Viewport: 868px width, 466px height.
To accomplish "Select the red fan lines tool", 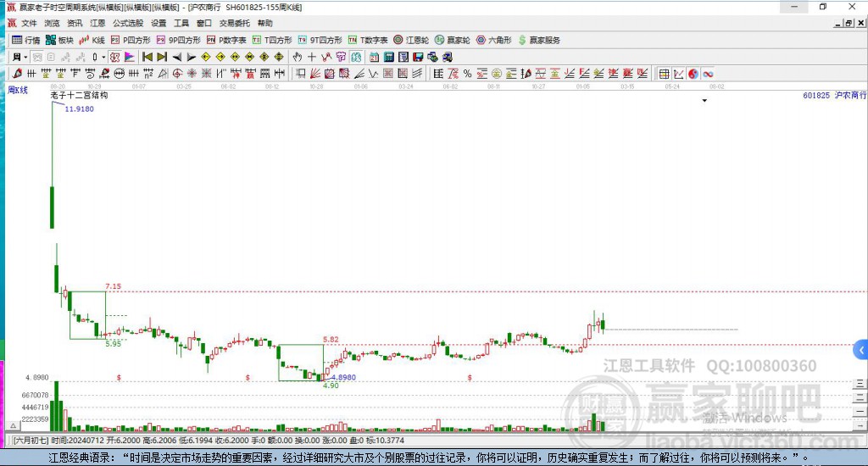I will (315, 74).
